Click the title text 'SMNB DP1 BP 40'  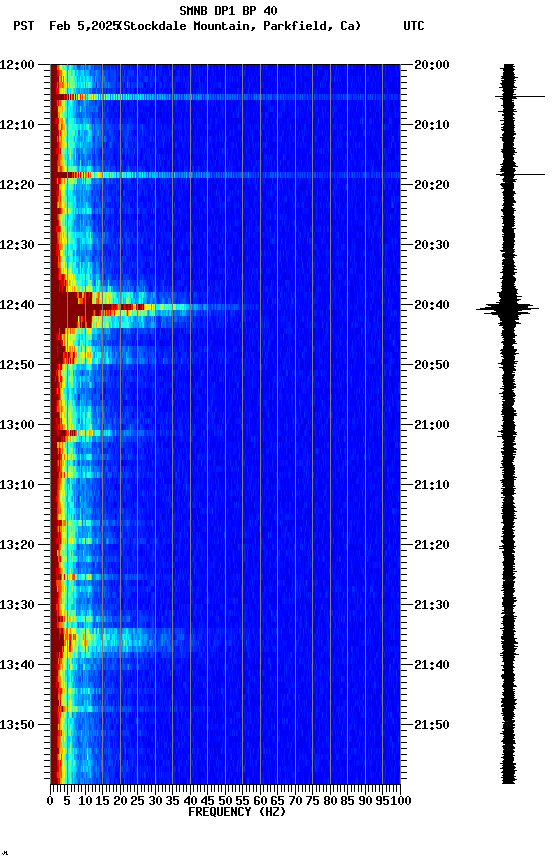pyautogui.click(x=228, y=10)
